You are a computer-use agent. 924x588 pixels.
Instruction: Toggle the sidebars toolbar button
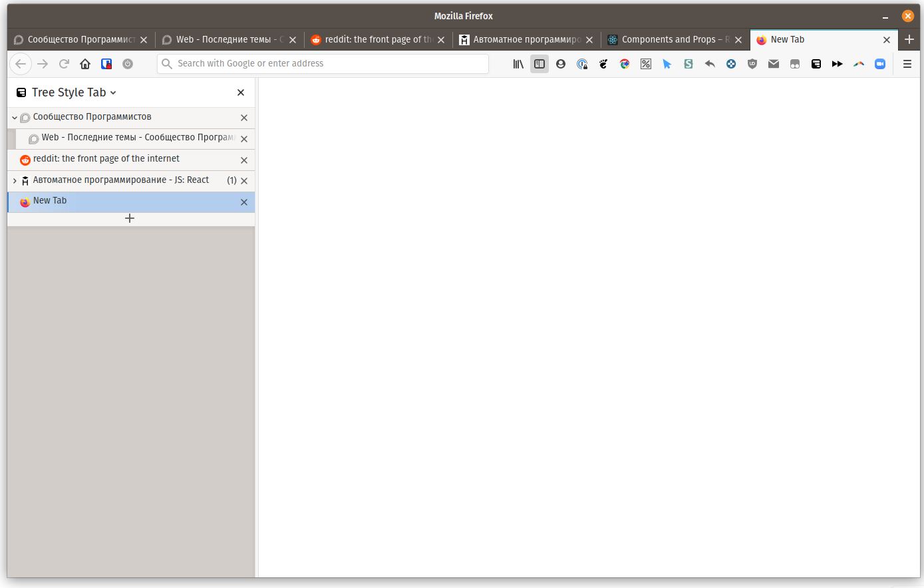pyautogui.click(x=539, y=64)
